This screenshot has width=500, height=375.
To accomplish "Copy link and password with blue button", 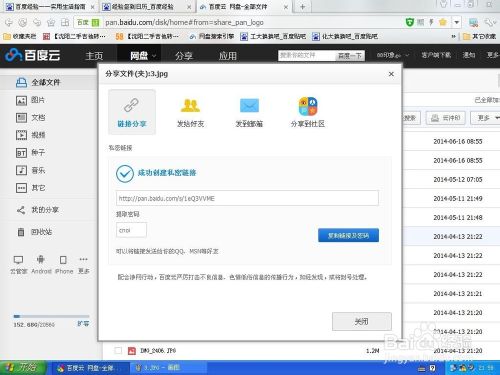I will (348, 235).
